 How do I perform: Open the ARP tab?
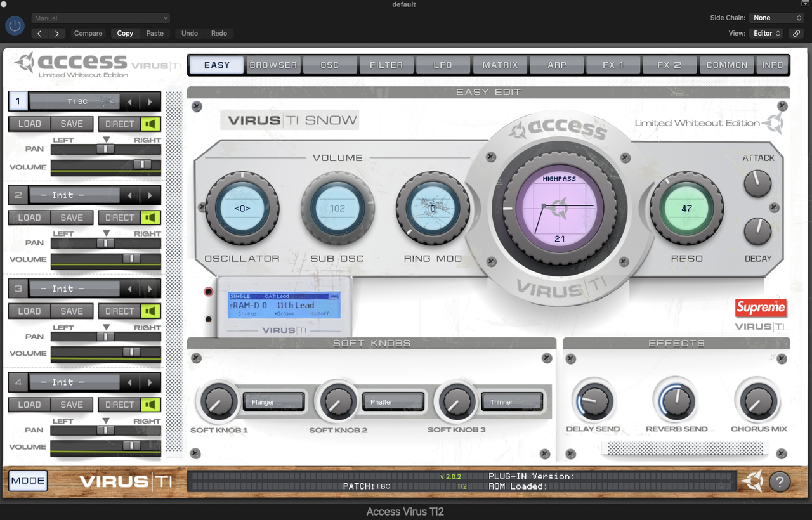pos(556,65)
